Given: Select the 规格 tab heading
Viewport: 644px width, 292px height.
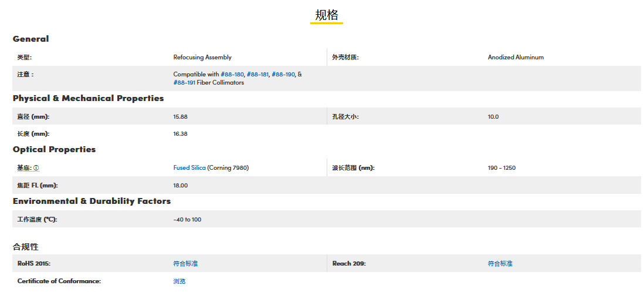Looking at the screenshot, I should click(x=327, y=15).
